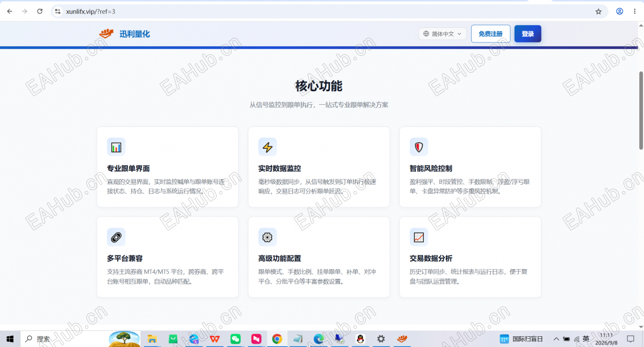
Task: Click the 交易数据分析 card title
Action: coord(431,258)
